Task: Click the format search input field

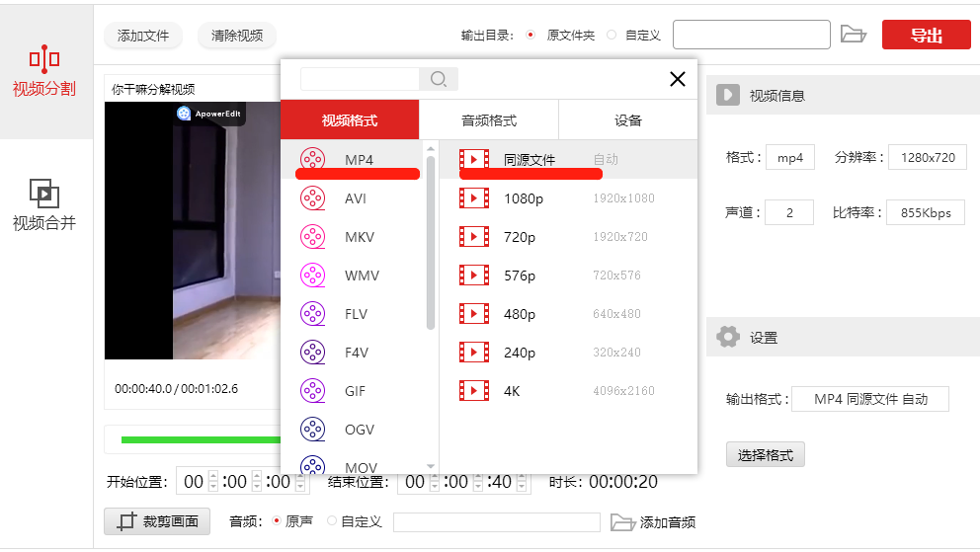Action: click(x=360, y=79)
